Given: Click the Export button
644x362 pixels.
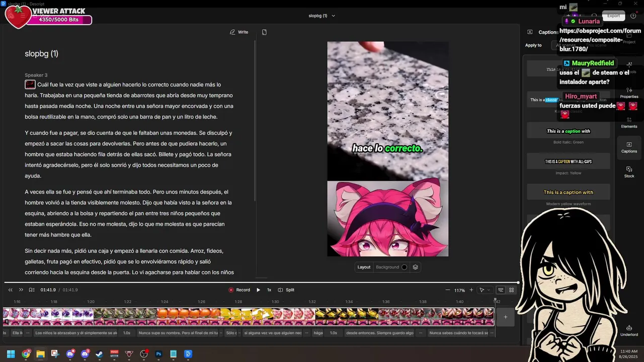Looking at the screenshot, I should tap(613, 16).
